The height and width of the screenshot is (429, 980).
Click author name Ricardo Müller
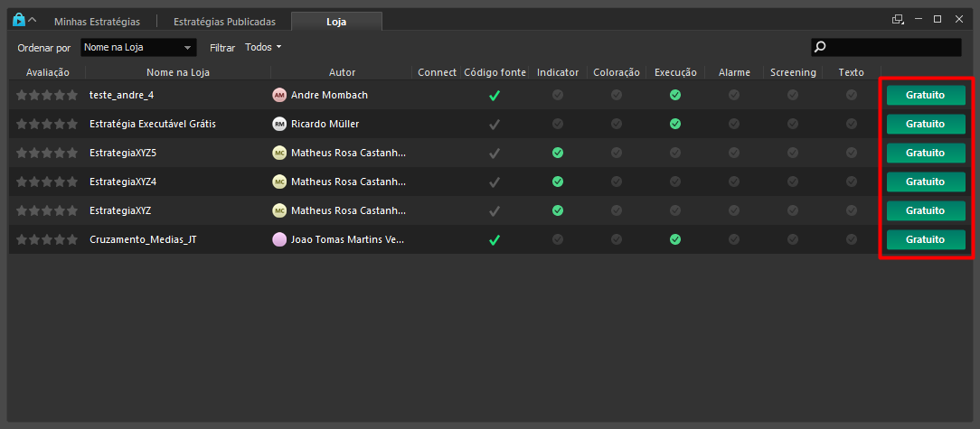[325, 124]
